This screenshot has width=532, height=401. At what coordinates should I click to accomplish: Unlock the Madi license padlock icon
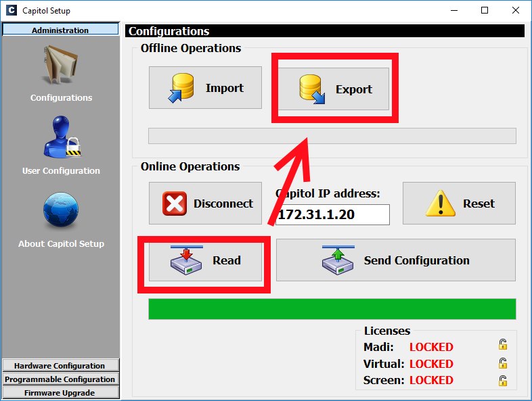(502, 344)
